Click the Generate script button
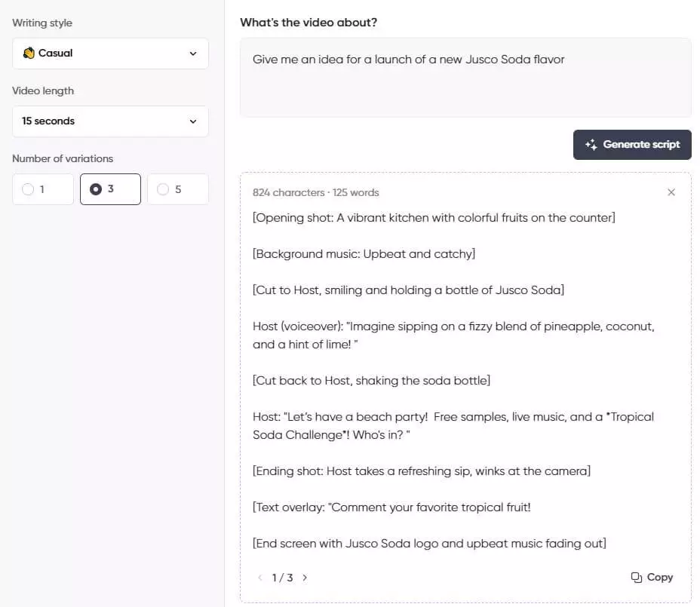Screen dimensions: 700x607 point(632,145)
